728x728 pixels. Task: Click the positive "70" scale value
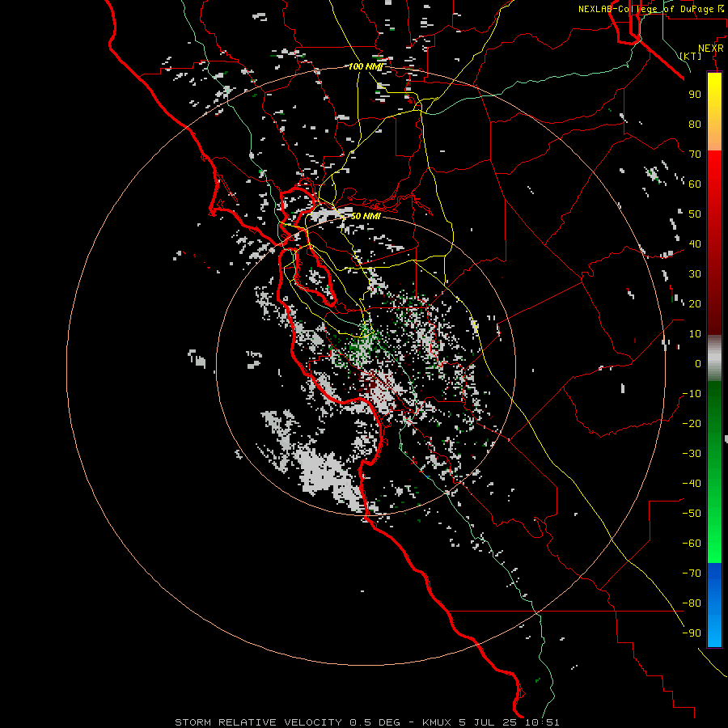(695, 154)
